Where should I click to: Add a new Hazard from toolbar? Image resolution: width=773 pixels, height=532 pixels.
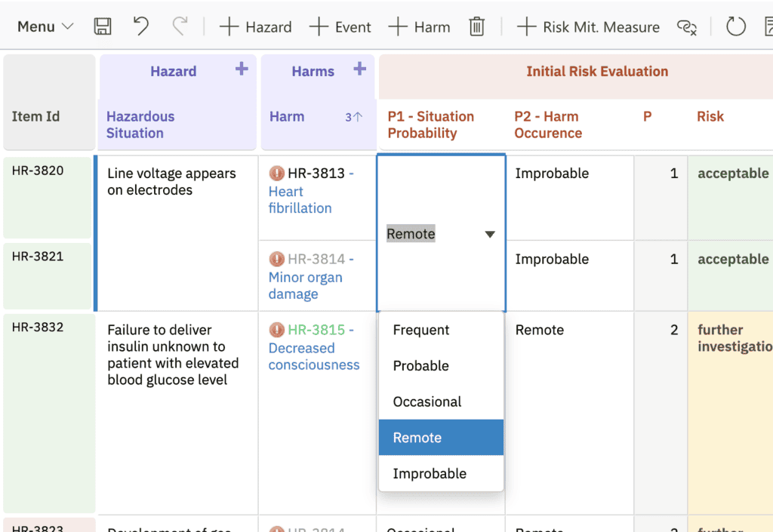point(255,26)
